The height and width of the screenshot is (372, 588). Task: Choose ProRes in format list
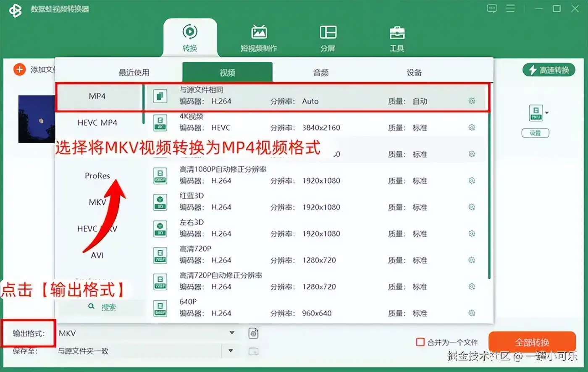coord(97,176)
